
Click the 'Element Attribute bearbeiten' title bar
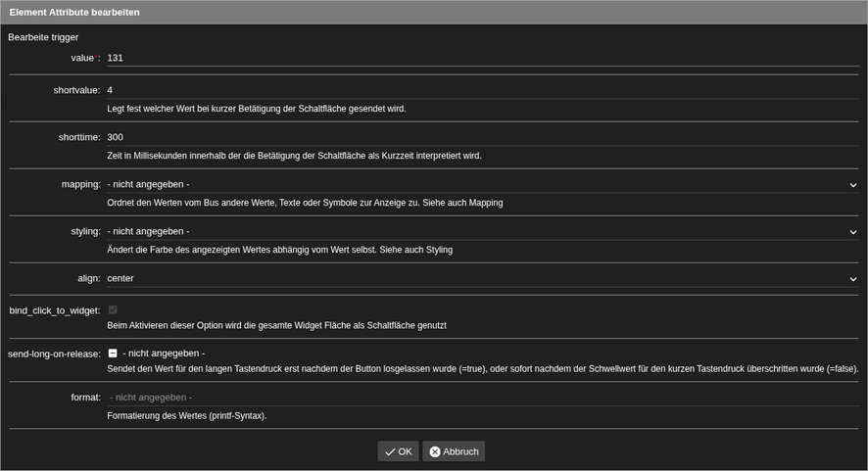point(434,12)
